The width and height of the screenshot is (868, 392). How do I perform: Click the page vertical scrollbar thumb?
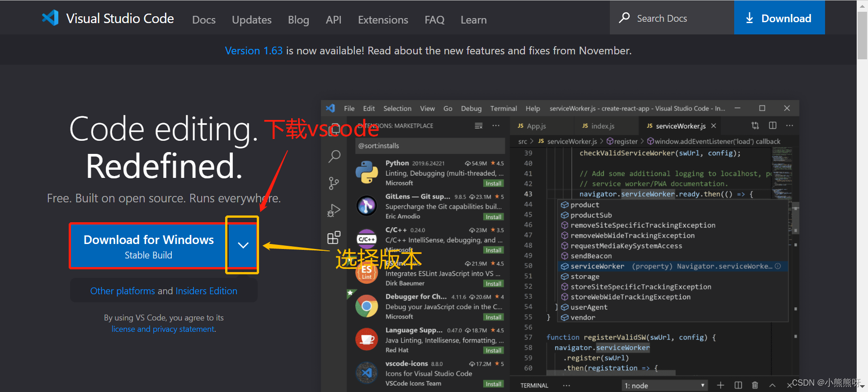click(862, 36)
